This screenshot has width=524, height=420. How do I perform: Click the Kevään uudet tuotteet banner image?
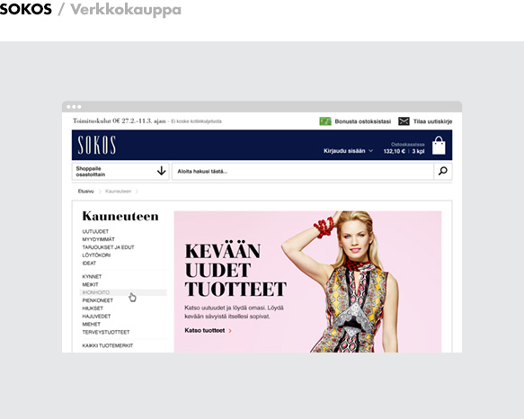(307, 281)
